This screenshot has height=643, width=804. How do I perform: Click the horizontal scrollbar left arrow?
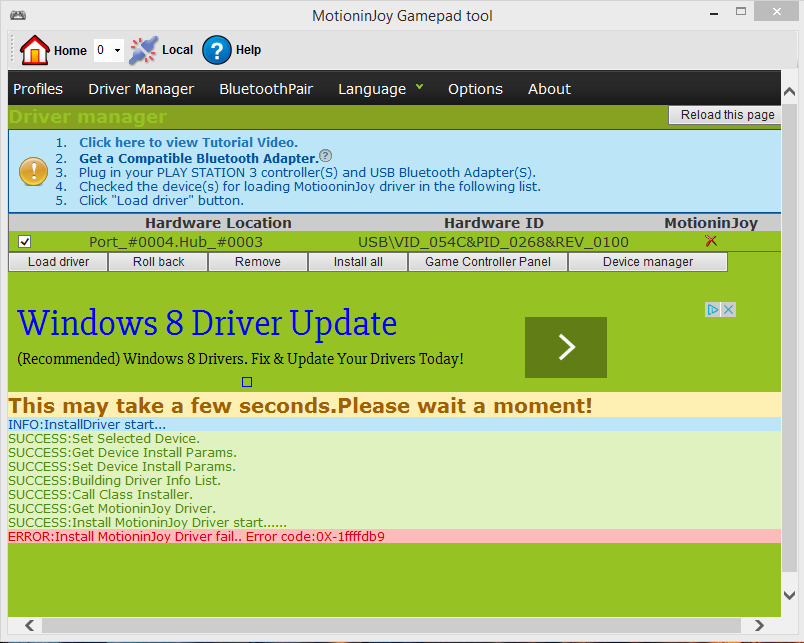(x=30, y=625)
